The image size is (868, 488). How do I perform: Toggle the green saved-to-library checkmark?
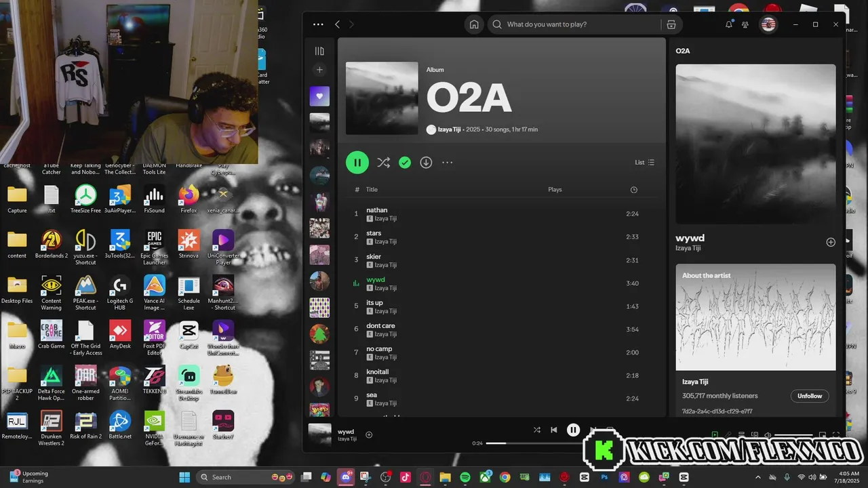click(405, 163)
